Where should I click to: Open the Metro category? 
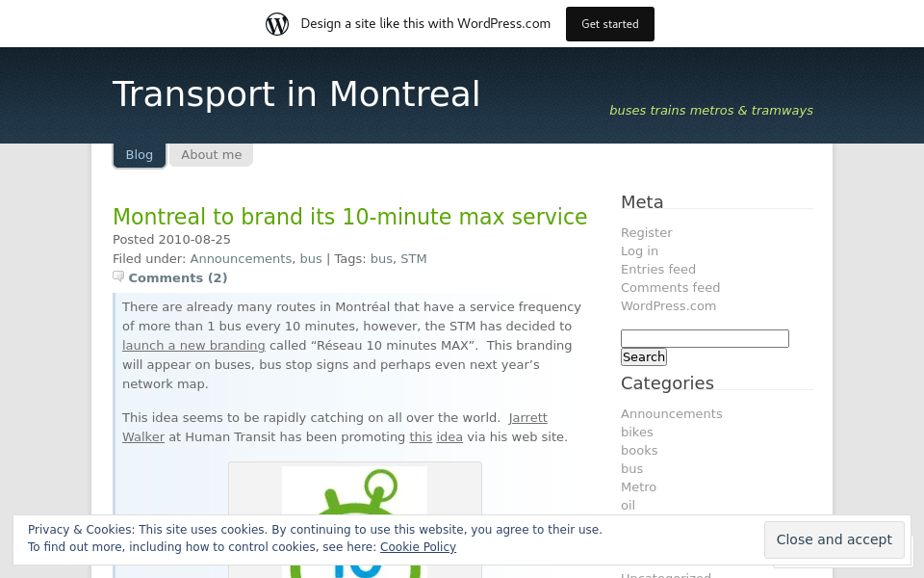point(638,486)
